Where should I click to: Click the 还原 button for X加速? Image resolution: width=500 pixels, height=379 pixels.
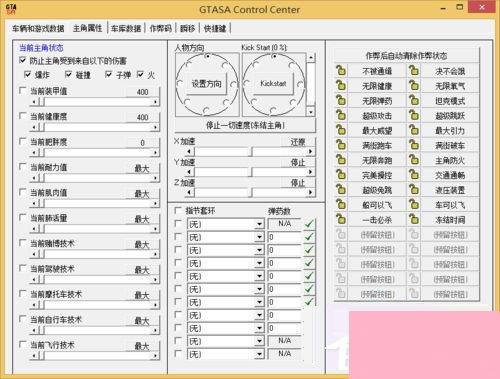click(x=298, y=142)
